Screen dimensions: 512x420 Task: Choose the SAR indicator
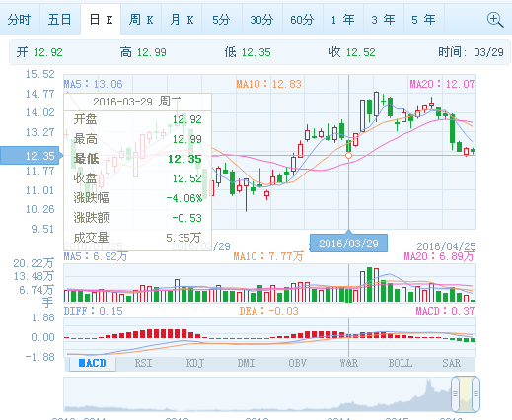[452, 363]
